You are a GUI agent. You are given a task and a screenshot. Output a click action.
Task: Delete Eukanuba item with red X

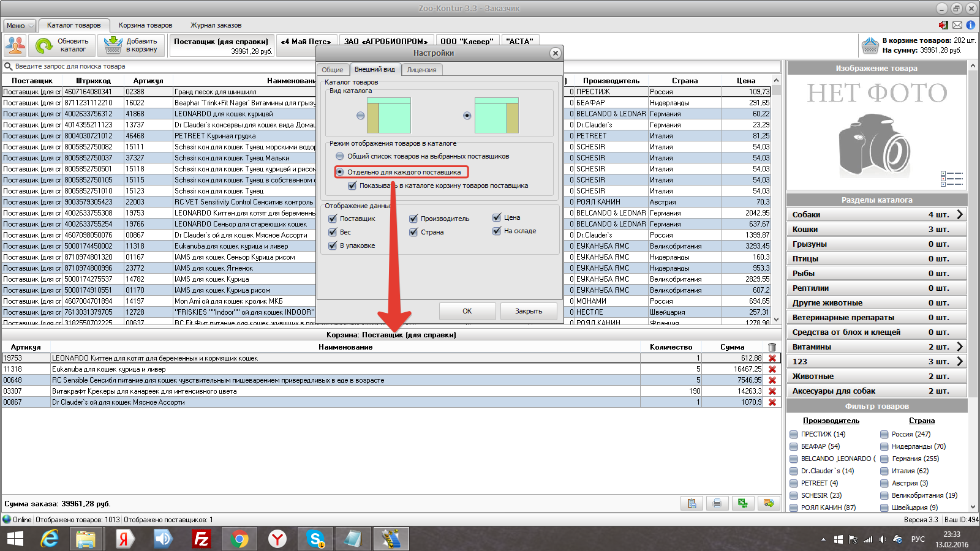click(x=772, y=369)
